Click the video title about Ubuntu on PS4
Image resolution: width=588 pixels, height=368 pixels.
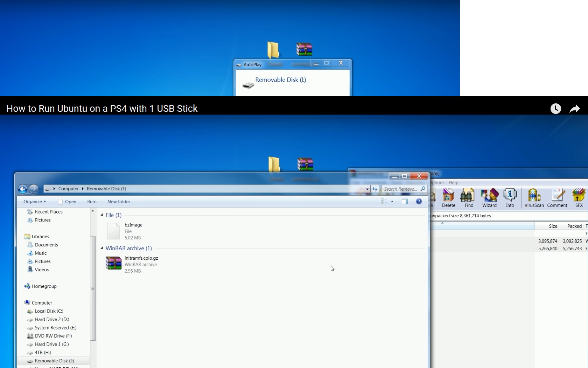pos(102,109)
